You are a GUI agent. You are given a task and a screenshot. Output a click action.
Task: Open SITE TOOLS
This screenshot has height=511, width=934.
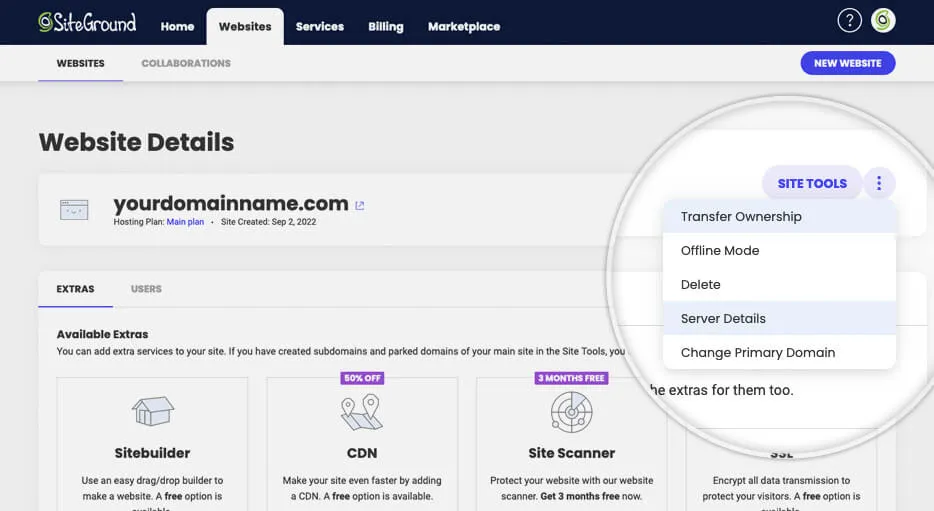812,183
